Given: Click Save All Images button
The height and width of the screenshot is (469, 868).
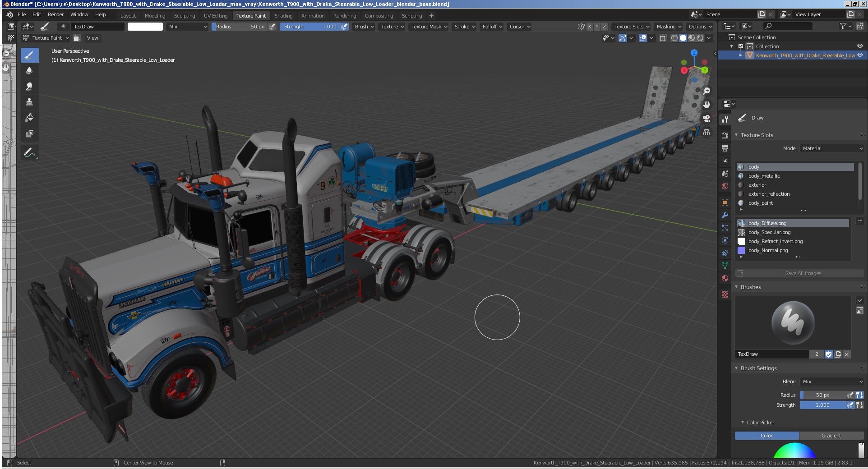Looking at the screenshot, I should click(799, 273).
